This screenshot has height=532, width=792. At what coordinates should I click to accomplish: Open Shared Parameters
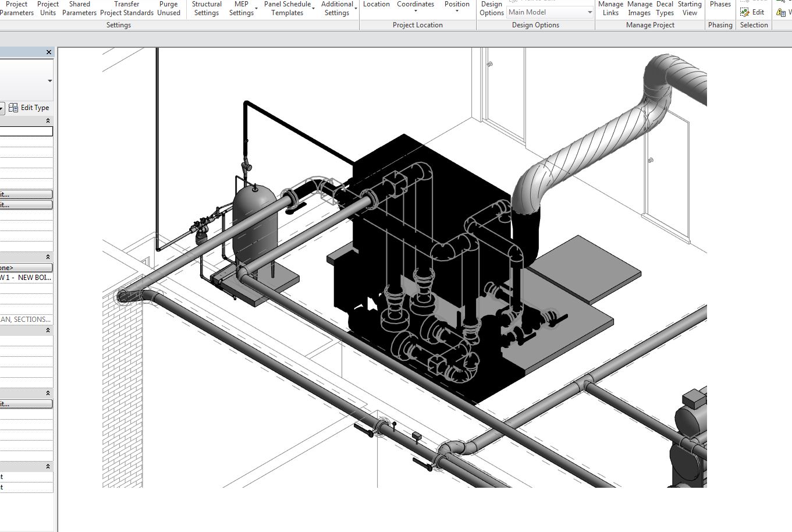(x=79, y=8)
